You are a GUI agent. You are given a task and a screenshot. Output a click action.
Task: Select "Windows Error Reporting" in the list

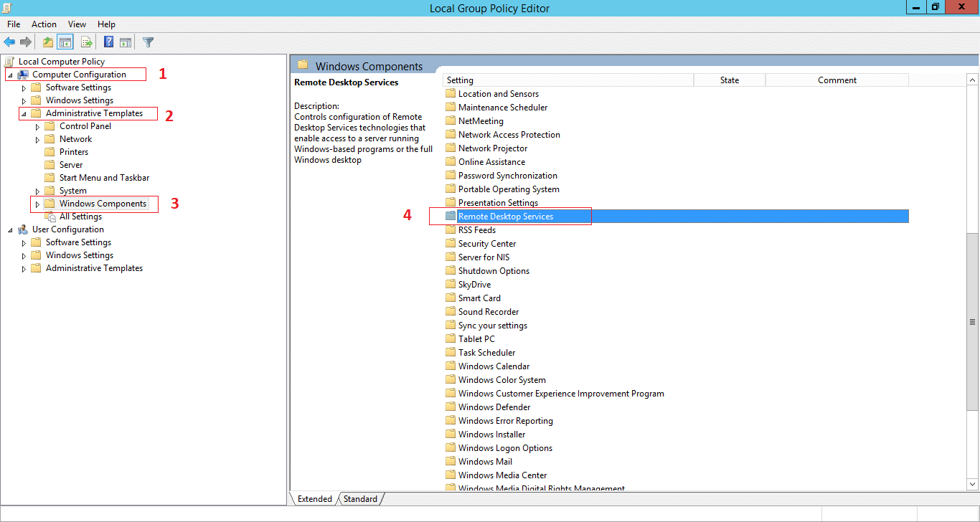click(x=506, y=421)
